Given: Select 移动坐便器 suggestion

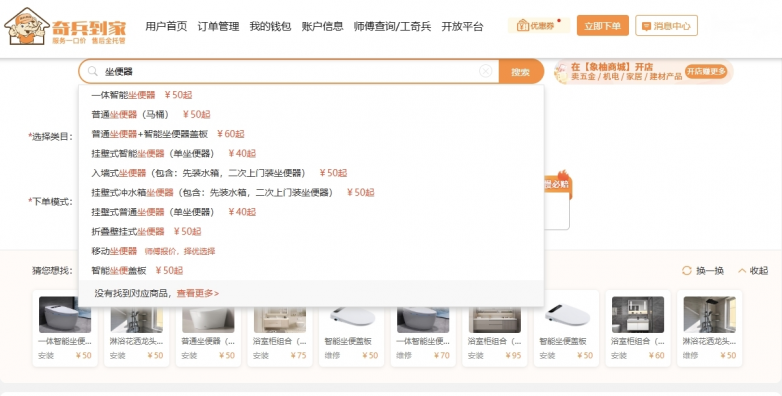Looking at the screenshot, I should click(x=311, y=251).
